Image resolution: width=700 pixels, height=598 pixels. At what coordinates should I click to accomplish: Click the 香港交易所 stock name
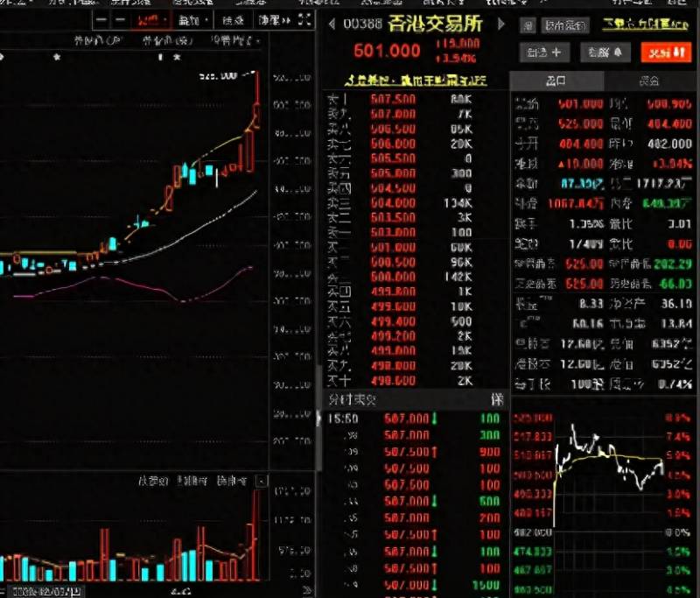(435, 24)
